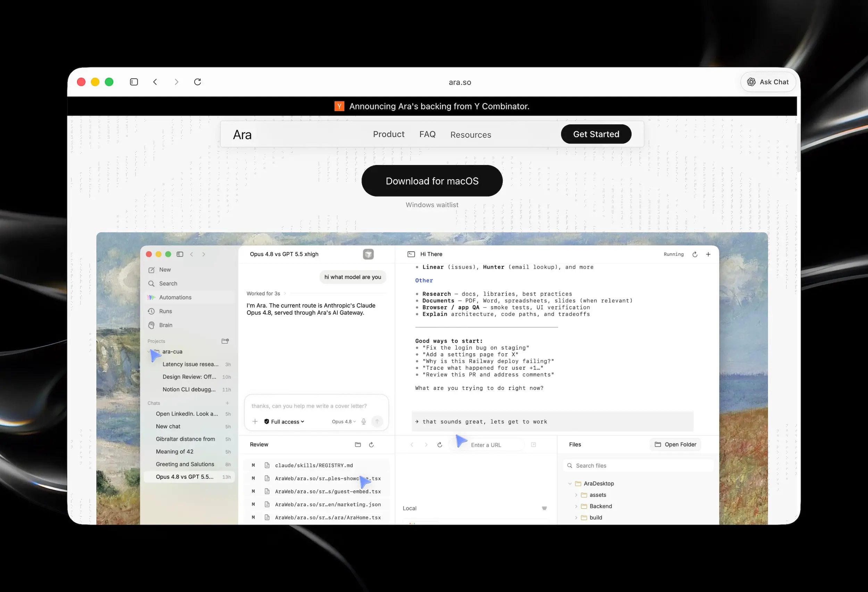Toggle the browser sidebar panel icon
Screen dimensions: 868x592
click(x=134, y=82)
